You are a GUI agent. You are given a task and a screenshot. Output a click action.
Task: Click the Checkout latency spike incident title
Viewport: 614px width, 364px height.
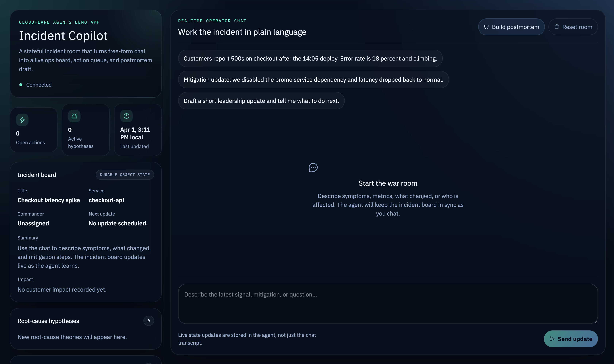point(49,200)
